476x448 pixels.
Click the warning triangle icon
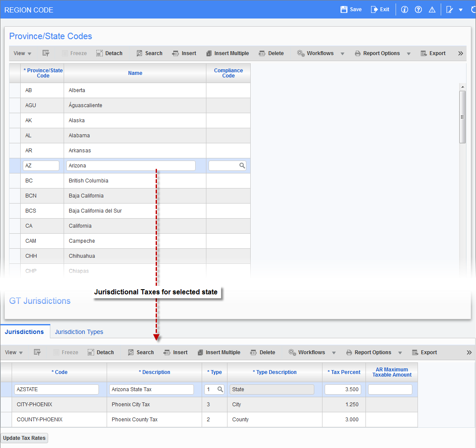click(432, 9)
